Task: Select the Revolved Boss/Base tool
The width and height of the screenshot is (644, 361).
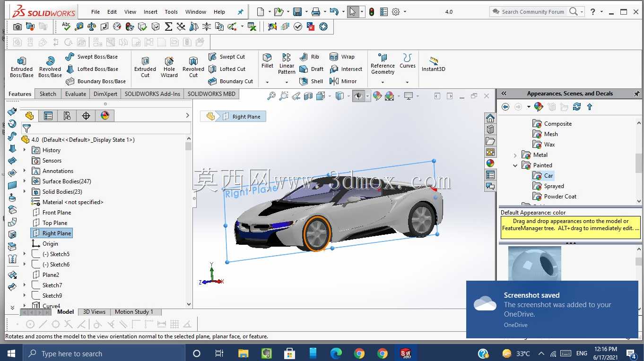Action: (50, 67)
